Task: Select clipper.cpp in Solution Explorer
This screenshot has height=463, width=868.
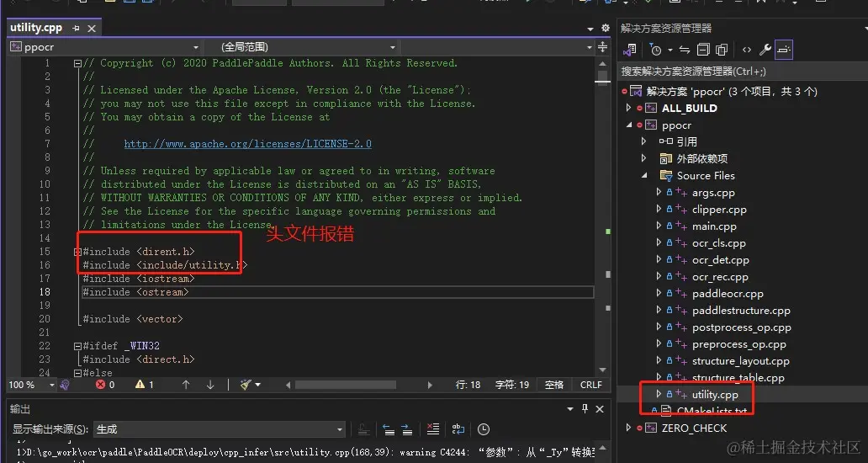Action: coord(719,210)
